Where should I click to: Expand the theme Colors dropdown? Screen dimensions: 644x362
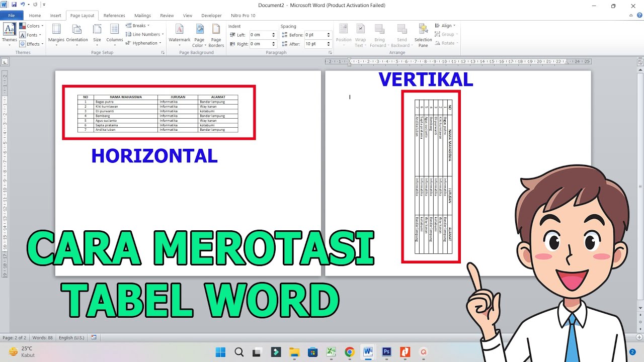point(32,26)
